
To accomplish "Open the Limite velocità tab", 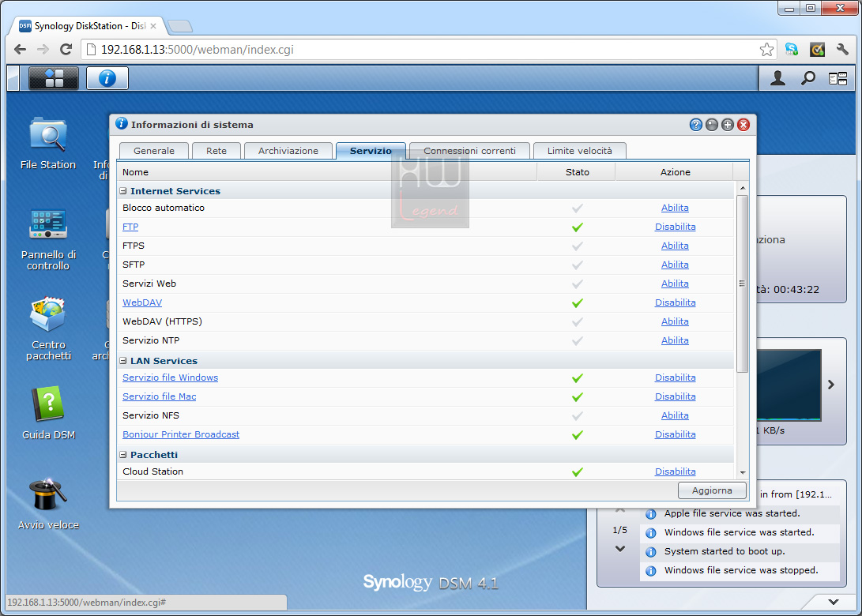I will click(580, 151).
